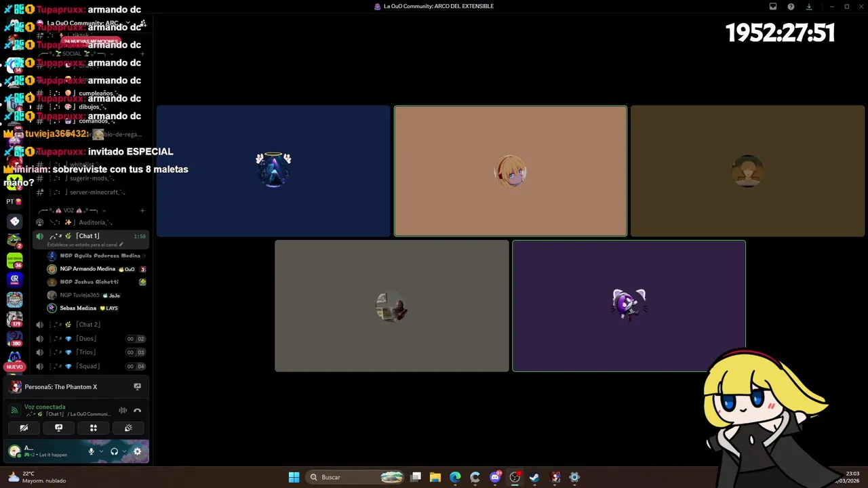Focus the navy blue participant tile
The width and height of the screenshot is (868, 488).
click(x=273, y=171)
